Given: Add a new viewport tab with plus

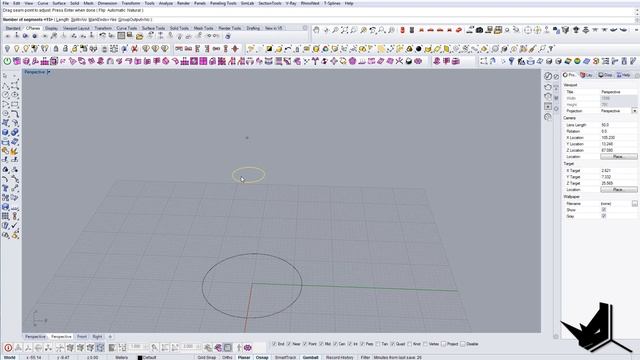Looking at the screenshot, I should click(110, 337).
